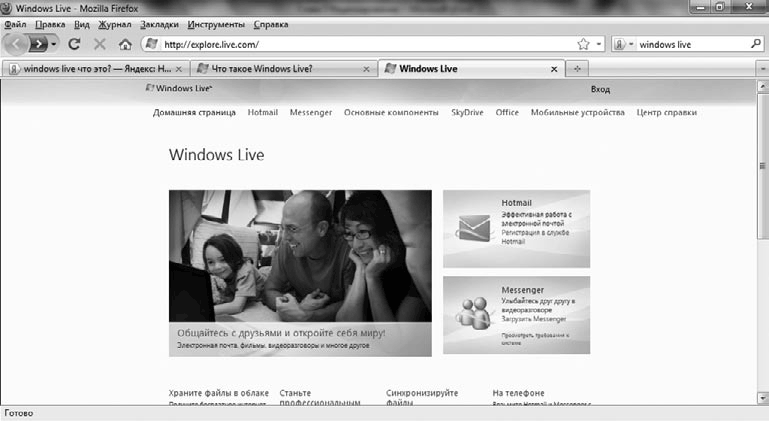Click Регистрация в службе Hotmail link

click(535, 237)
